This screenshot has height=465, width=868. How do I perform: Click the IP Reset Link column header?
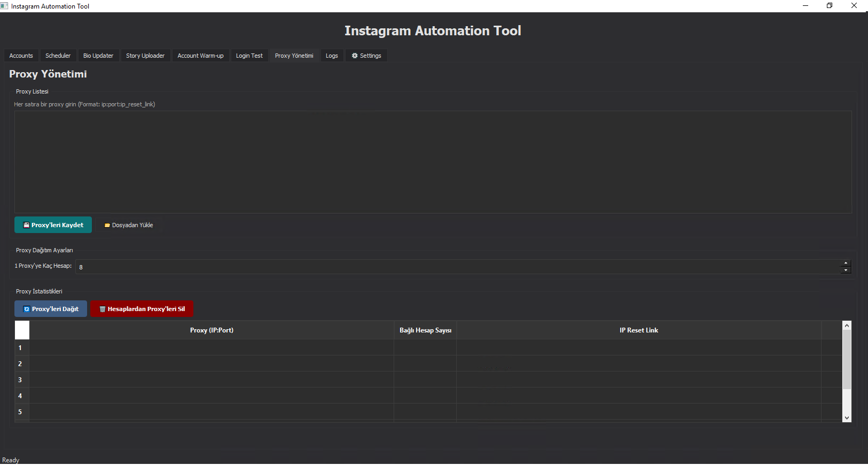point(639,330)
